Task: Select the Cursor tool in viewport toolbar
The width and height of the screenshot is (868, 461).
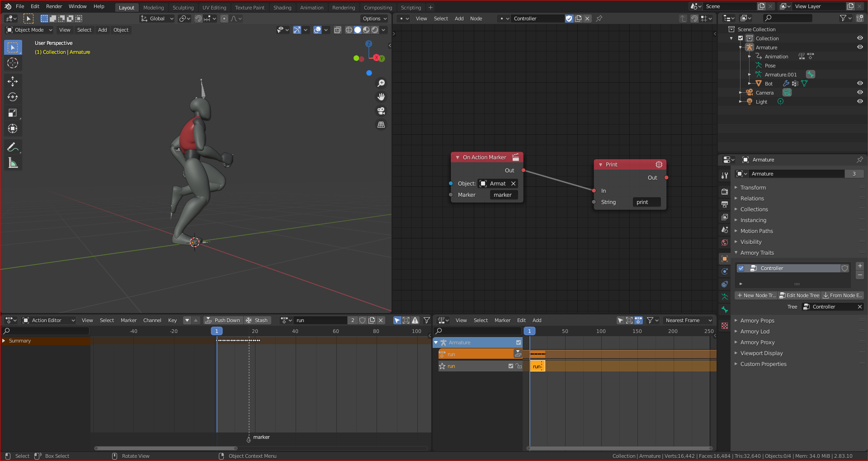Action: pyautogui.click(x=13, y=63)
